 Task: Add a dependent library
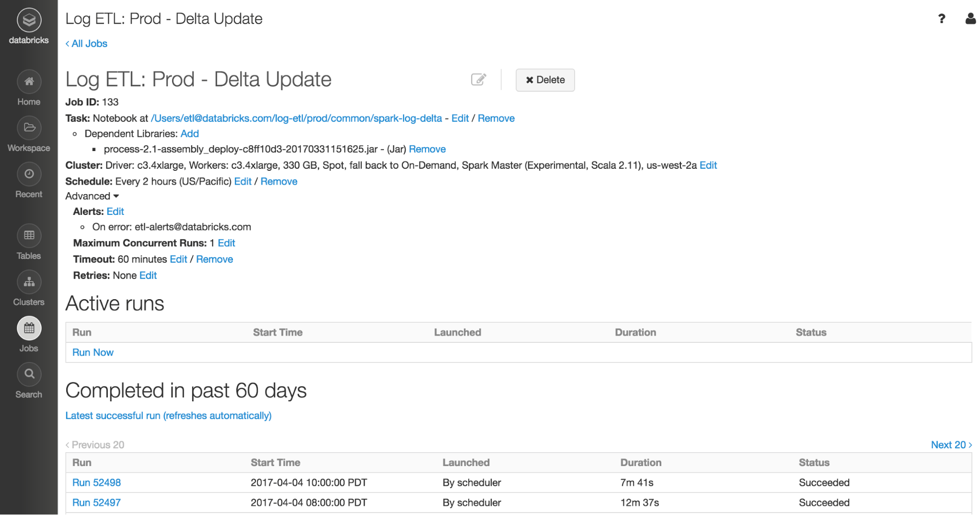[190, 134]
